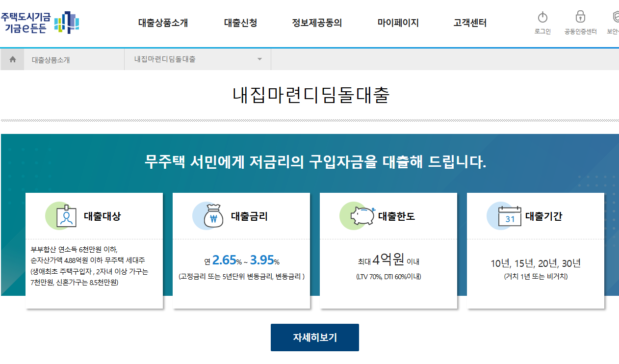
Task: Open the 대출신청 menu
Action: click(241, 22)
